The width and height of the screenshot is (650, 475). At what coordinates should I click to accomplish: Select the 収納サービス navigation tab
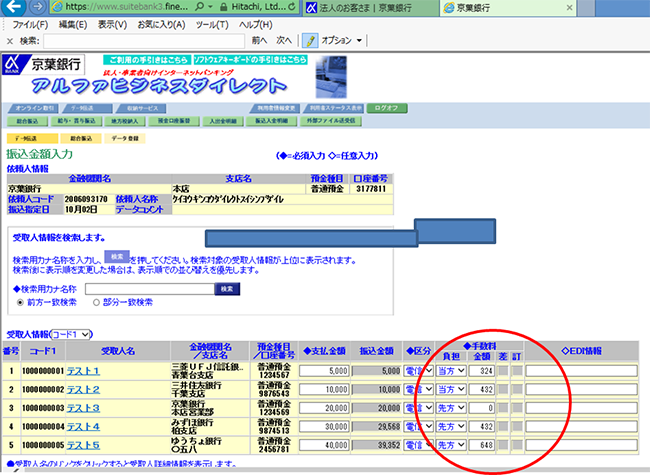coord(141,109)
